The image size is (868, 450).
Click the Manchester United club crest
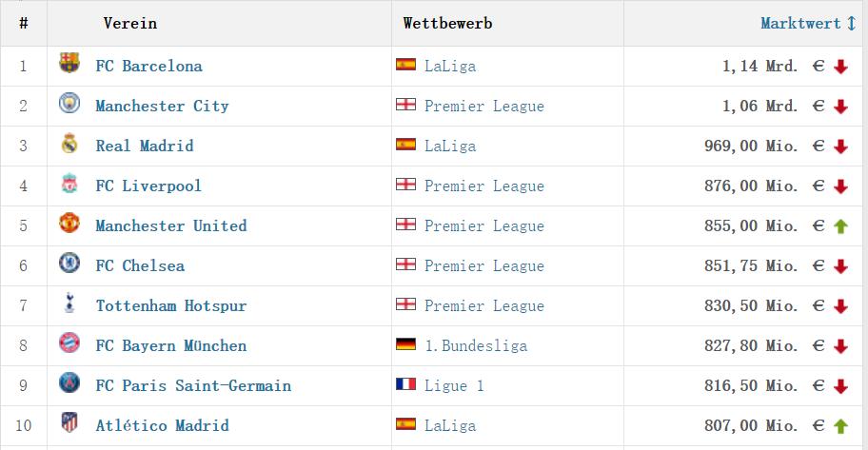(69, 225)
